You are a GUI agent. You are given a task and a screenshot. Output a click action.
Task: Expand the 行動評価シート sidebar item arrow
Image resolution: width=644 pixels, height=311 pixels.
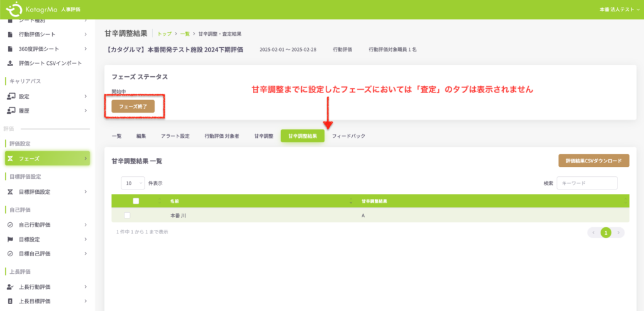coord(85,34)
